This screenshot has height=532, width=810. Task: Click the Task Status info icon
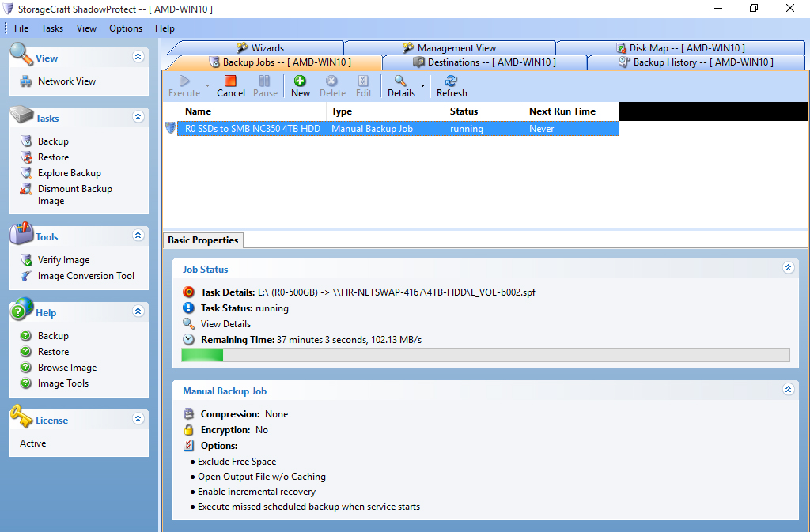(x=188, y=308)
